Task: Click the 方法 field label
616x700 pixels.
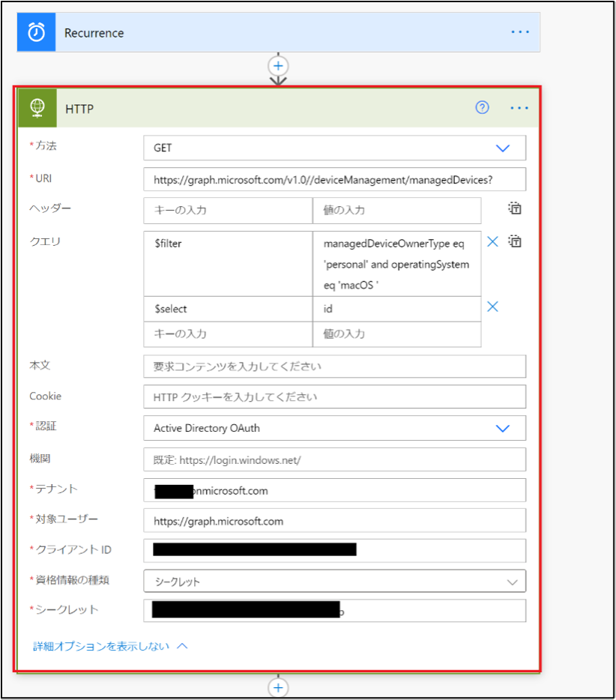Action: pos(46,145)
